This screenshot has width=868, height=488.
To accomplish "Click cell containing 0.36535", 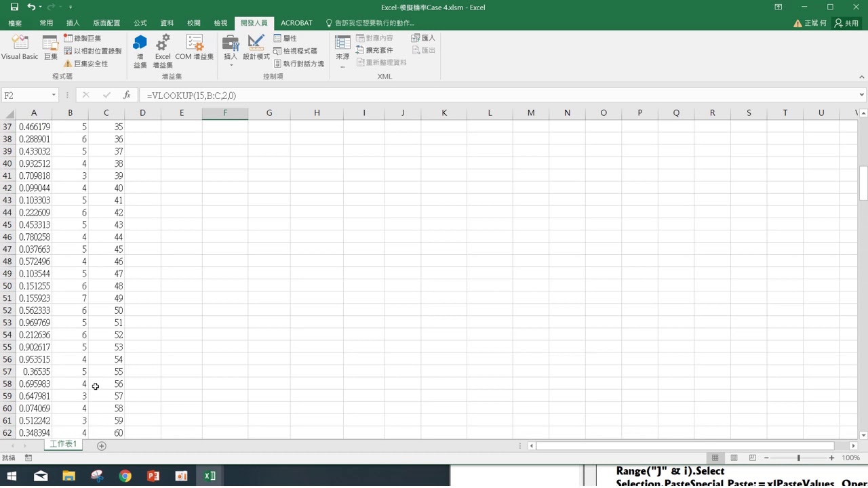I will 34,372.
